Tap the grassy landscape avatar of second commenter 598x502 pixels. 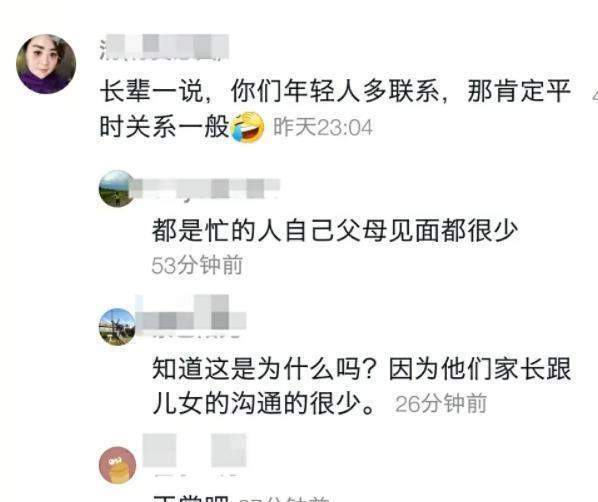117,189
